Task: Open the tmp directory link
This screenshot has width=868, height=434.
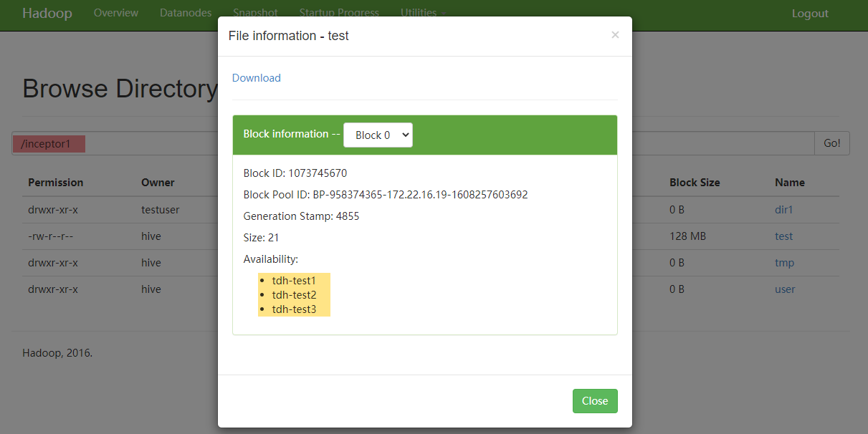Action: point(784,263)
